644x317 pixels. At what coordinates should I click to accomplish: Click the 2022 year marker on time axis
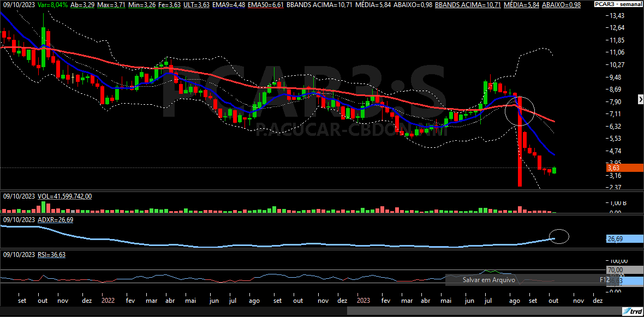pos(109,301)
